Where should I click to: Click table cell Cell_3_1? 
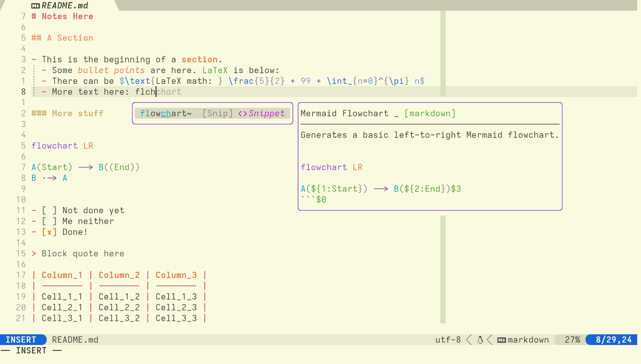[x=62, y=318]
